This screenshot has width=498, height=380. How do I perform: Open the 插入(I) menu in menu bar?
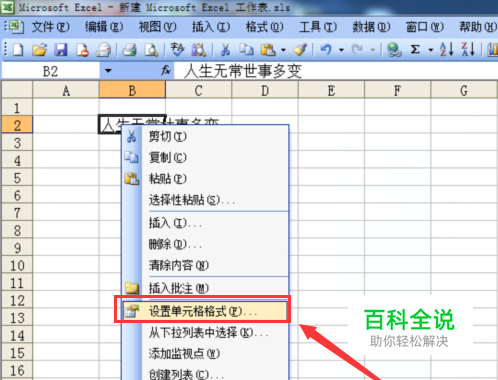point(211,27)
